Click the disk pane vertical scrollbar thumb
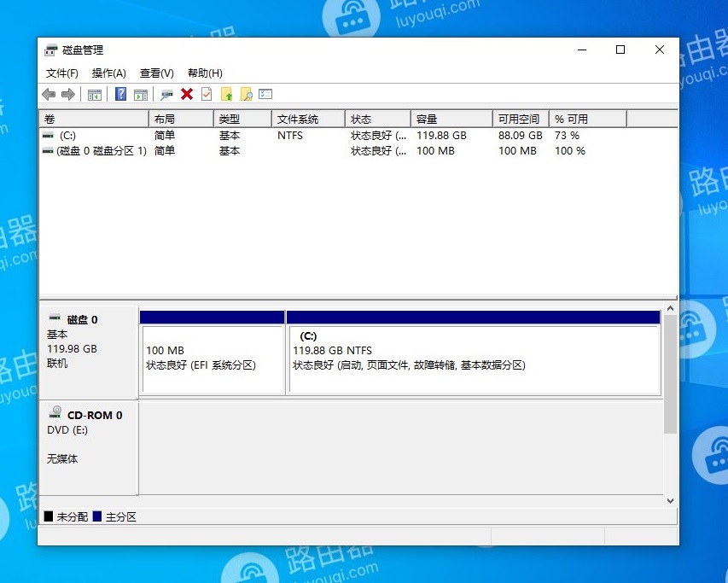 (670, 374)
